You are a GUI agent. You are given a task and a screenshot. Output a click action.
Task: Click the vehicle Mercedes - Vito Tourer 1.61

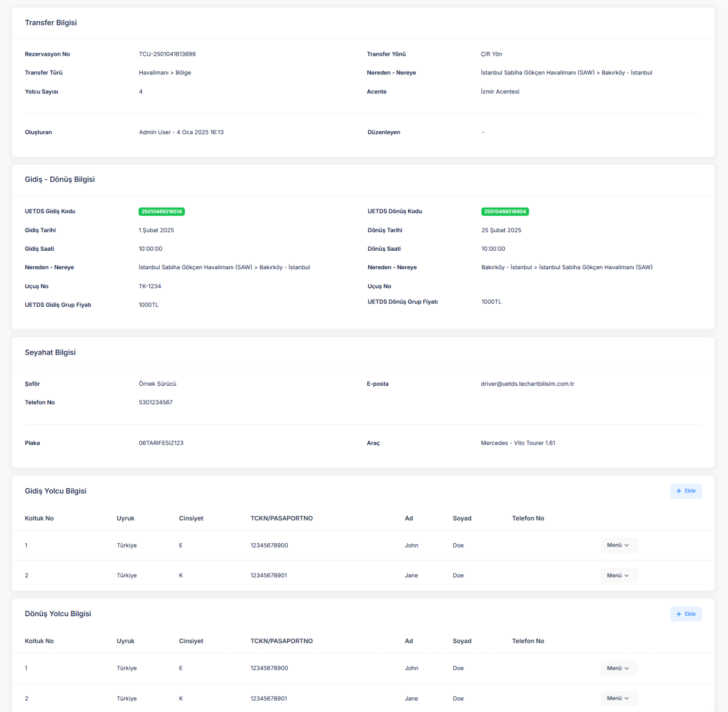click(518, 443)
